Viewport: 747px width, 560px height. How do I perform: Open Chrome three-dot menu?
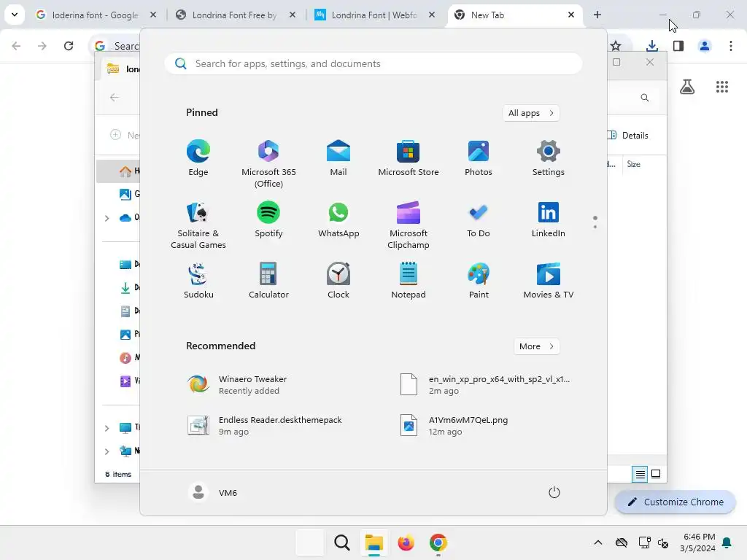731,46
